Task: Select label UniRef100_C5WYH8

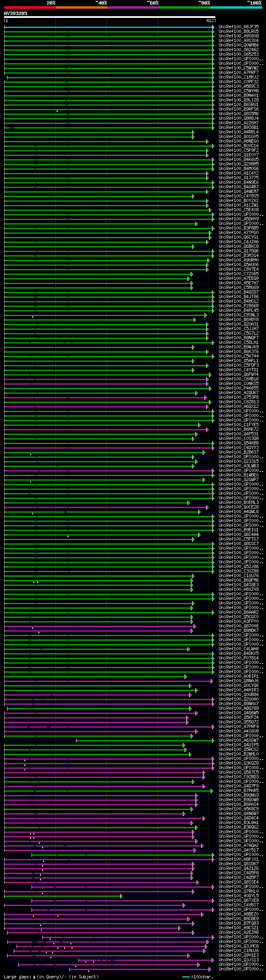Action: [x=239, y=91]
